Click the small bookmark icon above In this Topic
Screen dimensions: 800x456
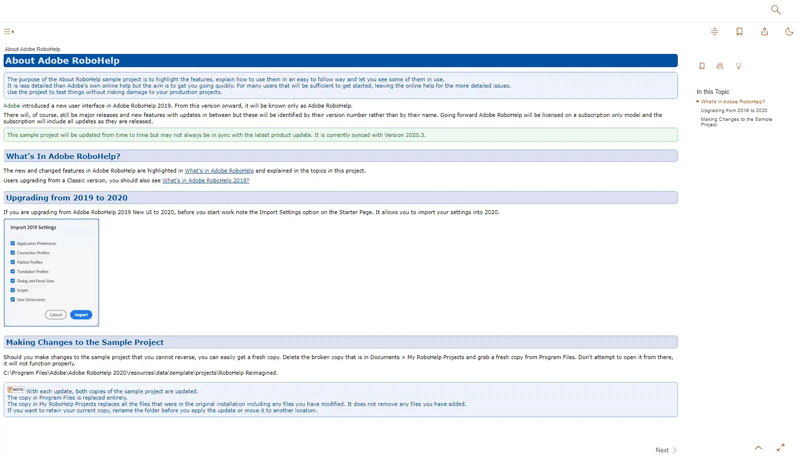click(x=702, y=66)
